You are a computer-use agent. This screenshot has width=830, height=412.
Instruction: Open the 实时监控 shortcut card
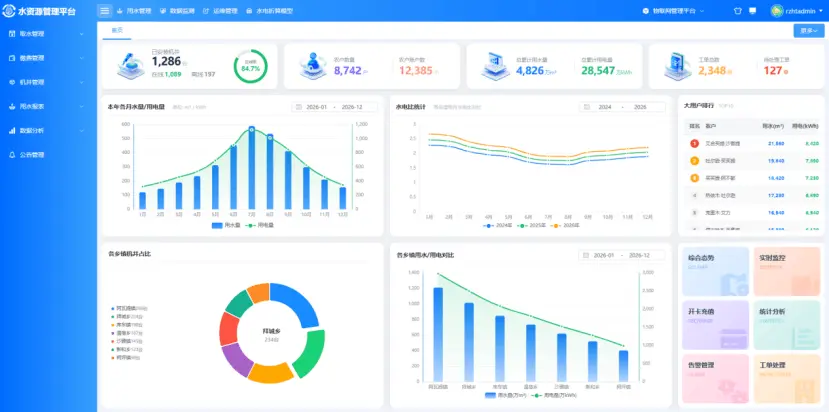click(787, 271)
